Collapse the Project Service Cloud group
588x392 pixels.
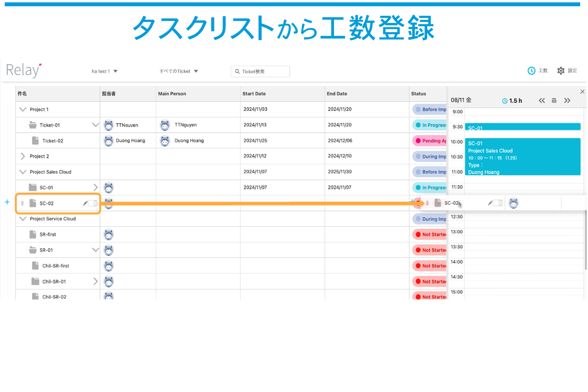point(23,219)
